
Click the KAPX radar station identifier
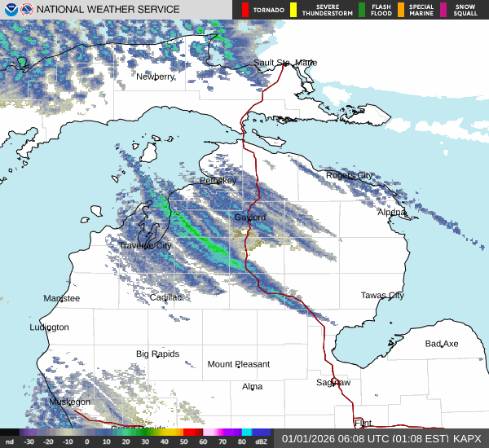pyautogui.click(x=468, y=438)
